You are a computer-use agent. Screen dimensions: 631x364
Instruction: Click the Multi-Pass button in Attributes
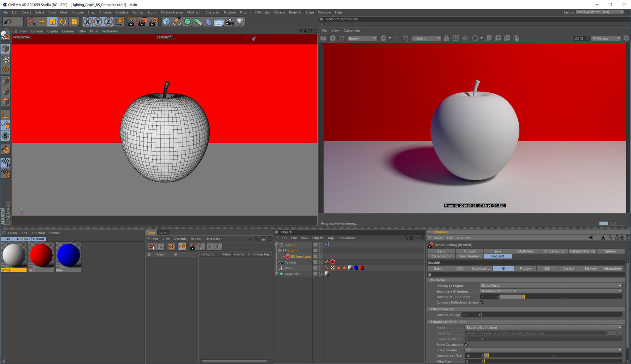[526, 251]
